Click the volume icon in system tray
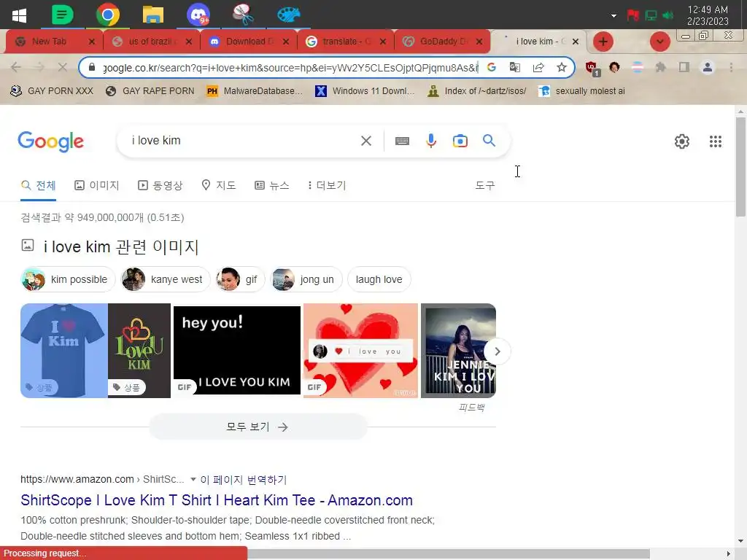Screen dimensions: 747x560 coord(668,16)
